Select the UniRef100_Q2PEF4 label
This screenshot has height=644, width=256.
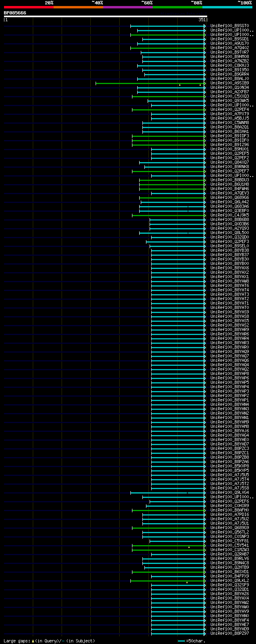pyautogui.click(x=230, y=110)
